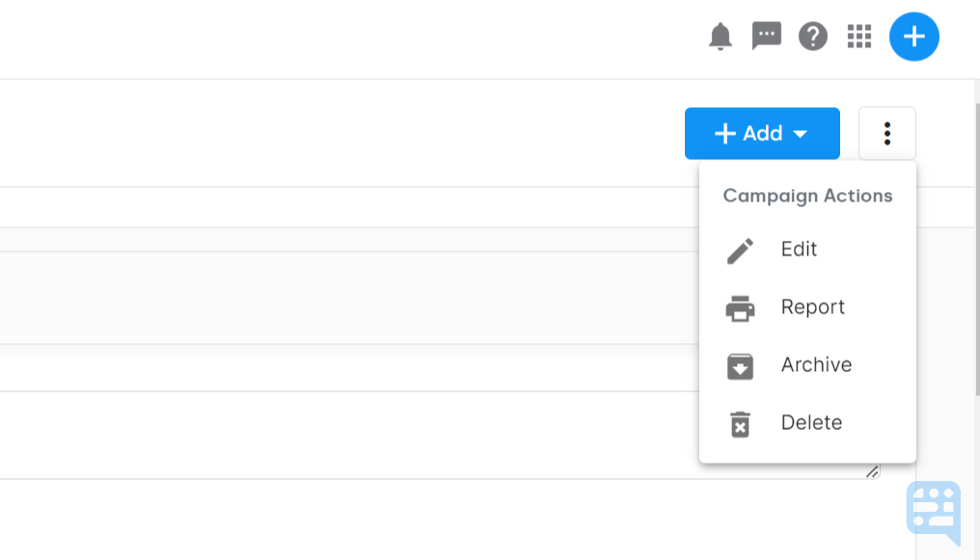The height and width of the screenshot is (560, 980).
Task: Open the apps grid launcher
Action: click(x=859, y=37)
